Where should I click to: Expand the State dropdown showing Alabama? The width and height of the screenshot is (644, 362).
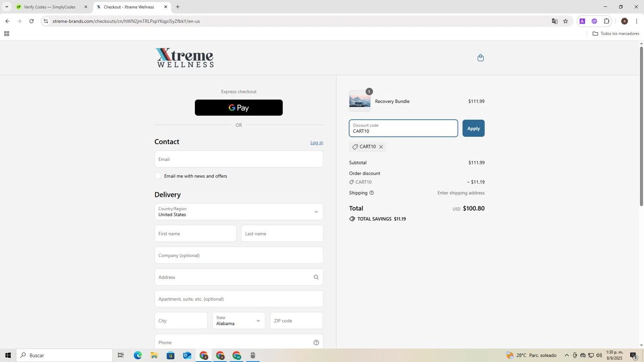(239, 321)
